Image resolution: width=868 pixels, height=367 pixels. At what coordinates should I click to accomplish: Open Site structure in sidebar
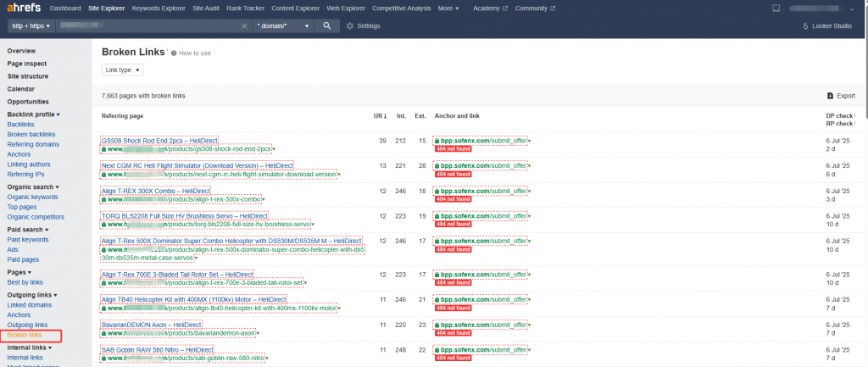coord(28,76)
